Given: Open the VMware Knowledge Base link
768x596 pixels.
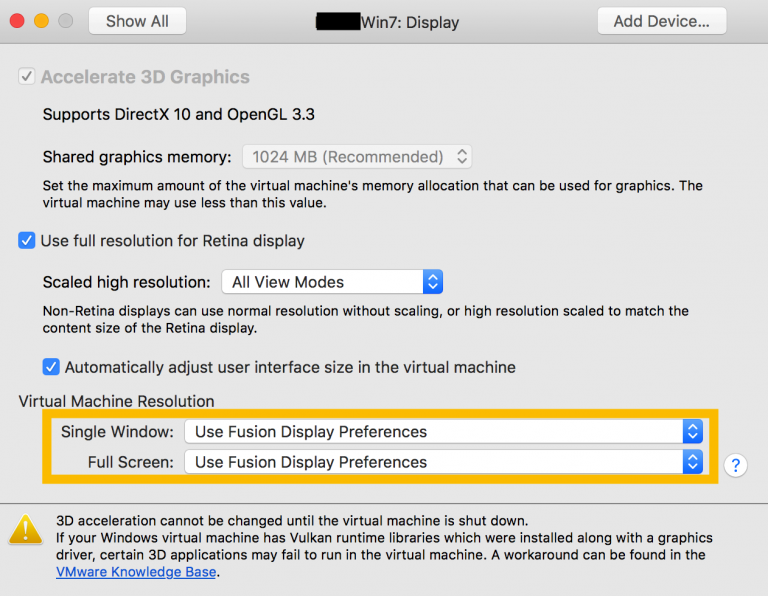Looking at the screenshot, I should tap(136, 572).
